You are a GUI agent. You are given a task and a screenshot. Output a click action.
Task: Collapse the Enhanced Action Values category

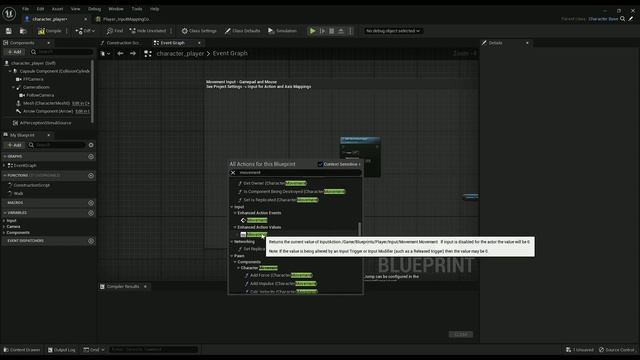[x=235, y=227]
